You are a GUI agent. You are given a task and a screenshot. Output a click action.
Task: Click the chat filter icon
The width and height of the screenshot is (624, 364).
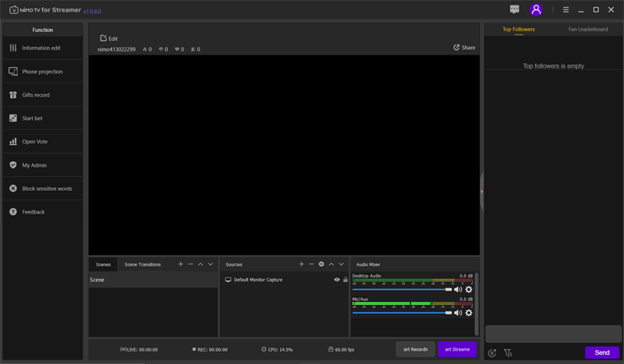pyautogui.click(x=508, y=353)
